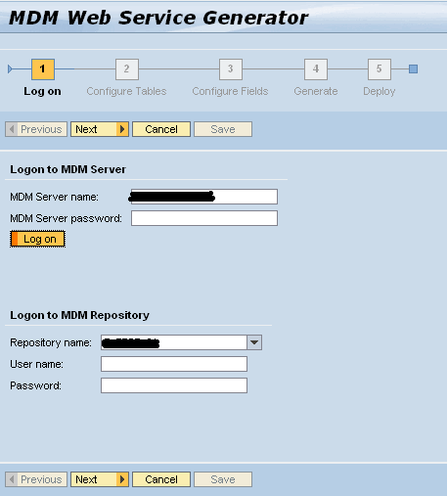Click the top Next arrow icon
Viewport: 448px width, 496px height.
click(122, 129)
